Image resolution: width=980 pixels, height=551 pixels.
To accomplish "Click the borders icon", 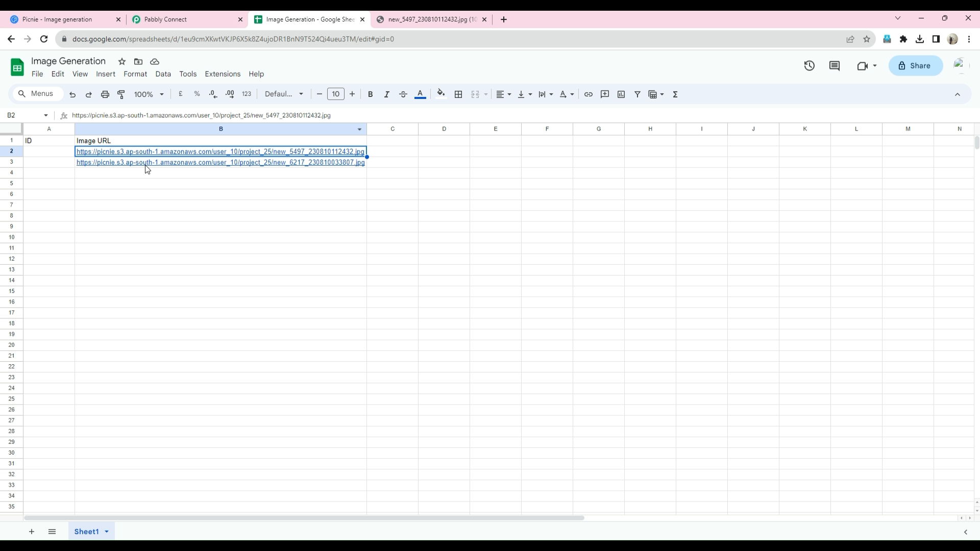I will 458,94.
